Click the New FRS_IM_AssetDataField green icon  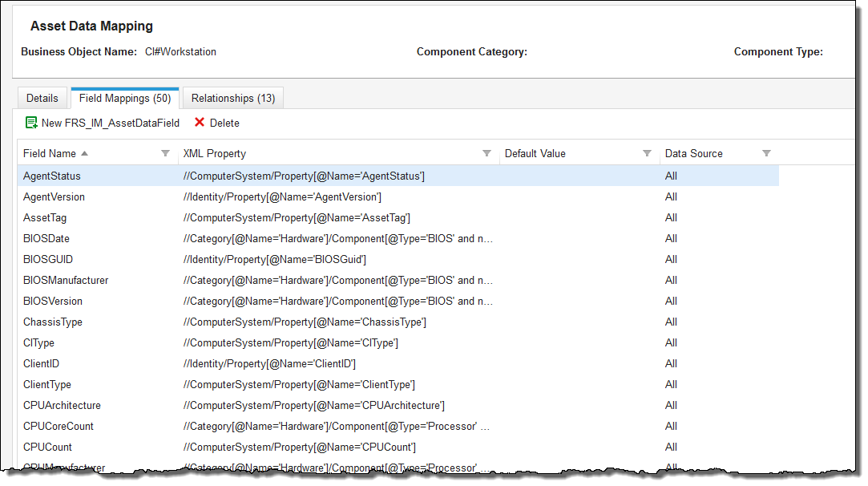tap(32, 123)
